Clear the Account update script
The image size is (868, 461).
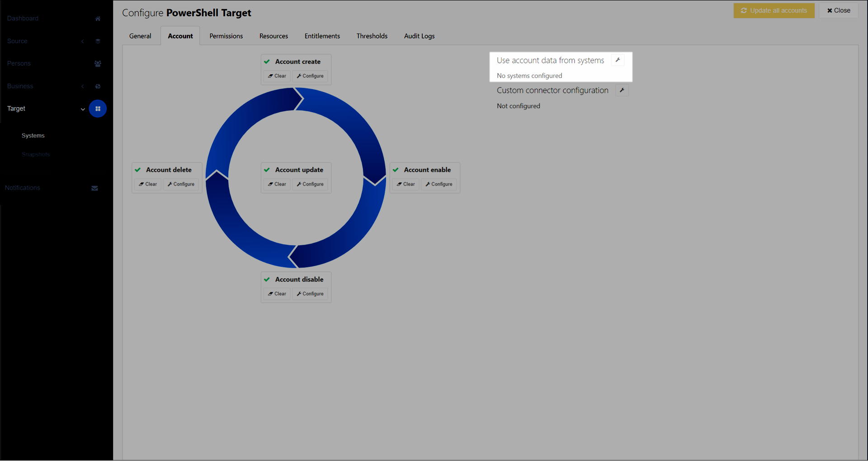tap(277, 184)
